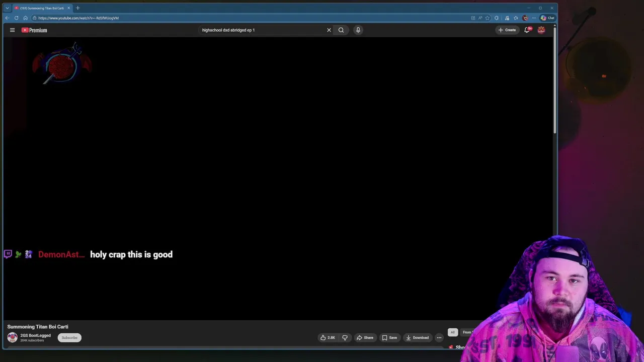Open the Copilot Chat button

tap(547, 18)
